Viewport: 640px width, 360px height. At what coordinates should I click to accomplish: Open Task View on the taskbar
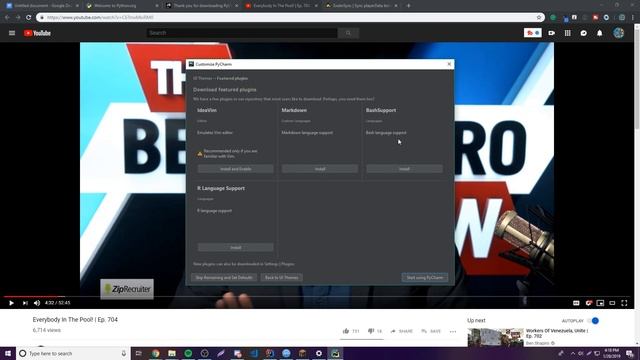(138, 353)
